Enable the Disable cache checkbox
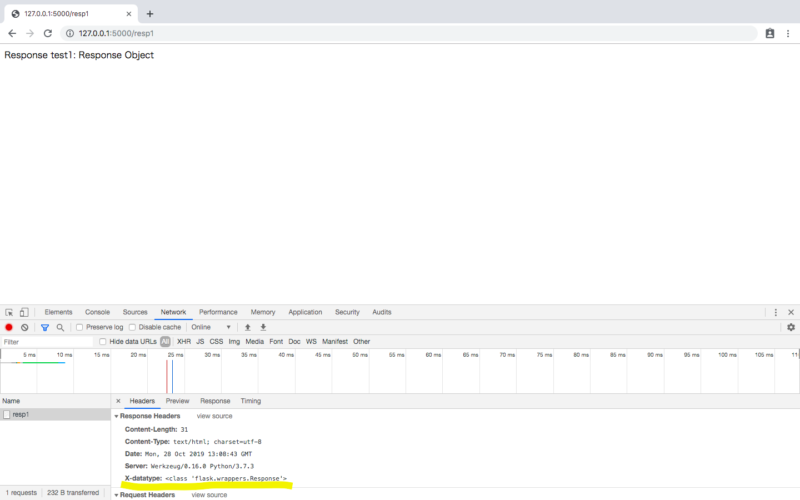The width and height of the screenshot is (800, 500). (134, 327)
